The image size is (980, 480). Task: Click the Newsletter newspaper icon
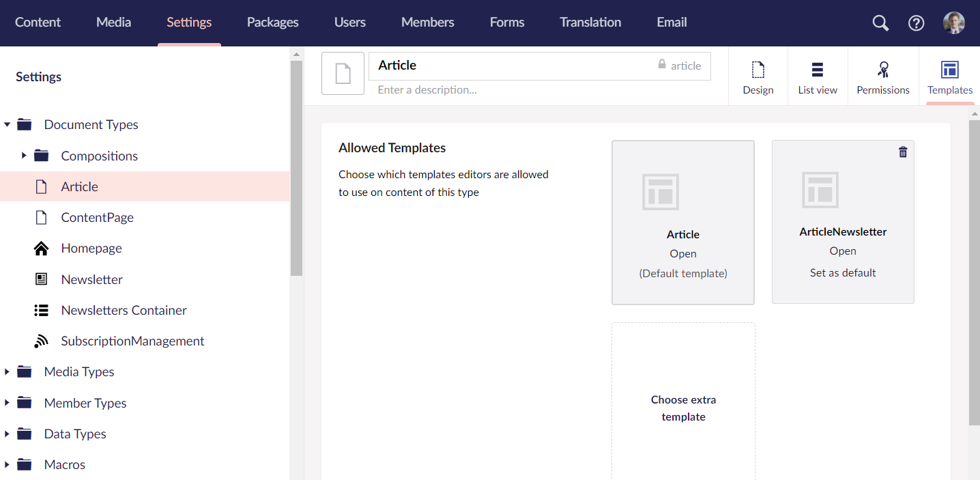pyautogui.click(x=41, y=279)
